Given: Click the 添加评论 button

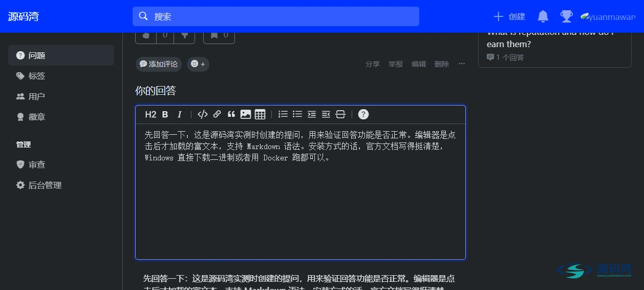Looking at the screenshot, I should (159, 64).
